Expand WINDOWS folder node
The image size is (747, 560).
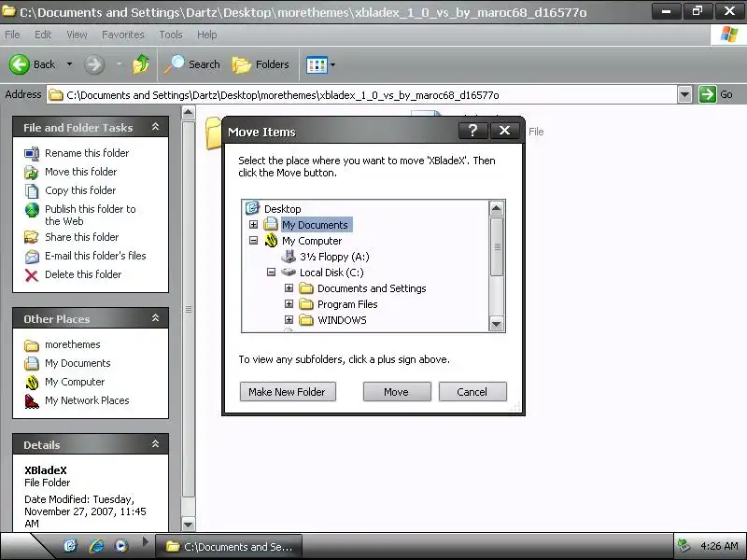click(x=289, y=319)
